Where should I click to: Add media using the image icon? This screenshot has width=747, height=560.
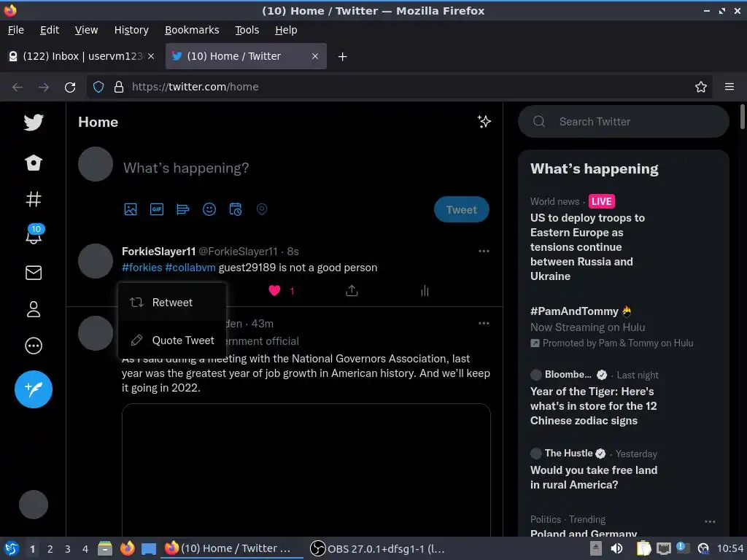pyautogui.click(x=131, y=209)
